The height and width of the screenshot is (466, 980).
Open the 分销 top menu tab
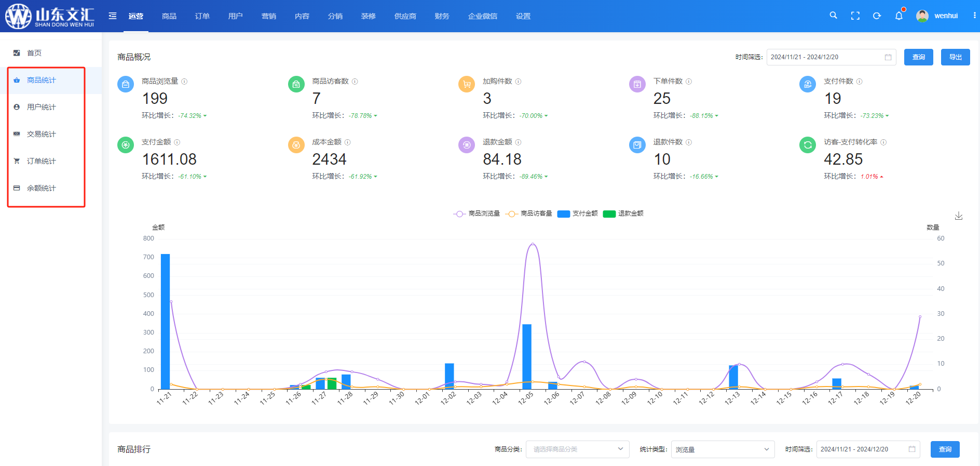pyautogui.click(x=335, y=16)
